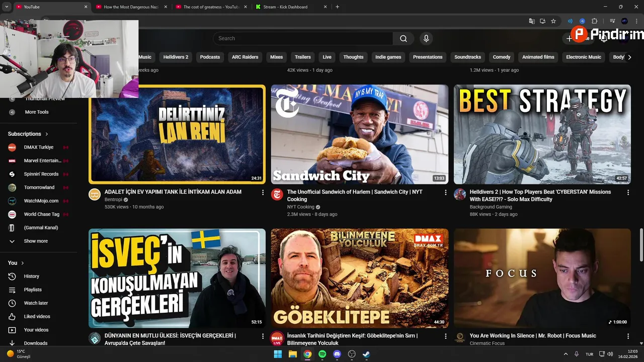Open title You Are Working In Silence
The width and height of the screenshot is (644, 362).
tap(533, 336)
